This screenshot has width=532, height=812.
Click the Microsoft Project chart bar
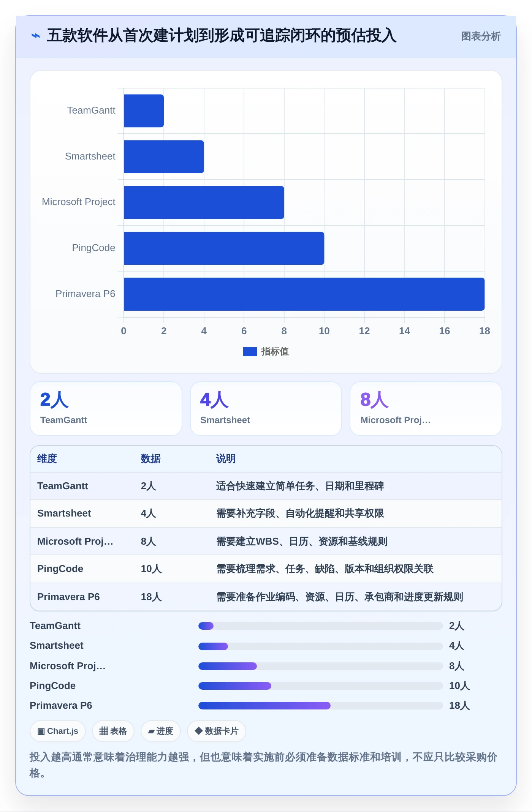pos(204,202)
